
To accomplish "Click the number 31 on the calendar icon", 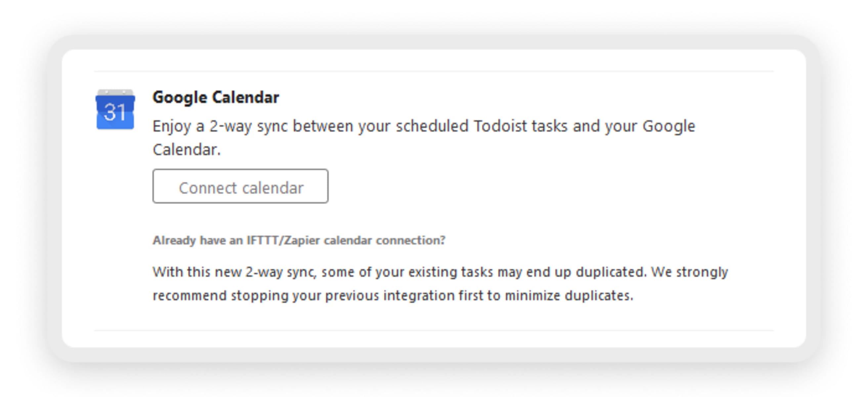I will 115,112.
